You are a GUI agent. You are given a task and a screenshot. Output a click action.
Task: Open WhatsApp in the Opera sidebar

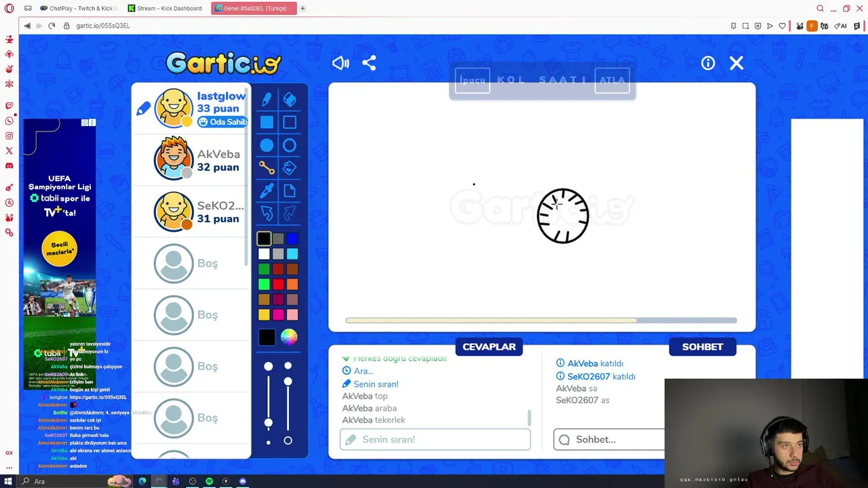[9, 121]
